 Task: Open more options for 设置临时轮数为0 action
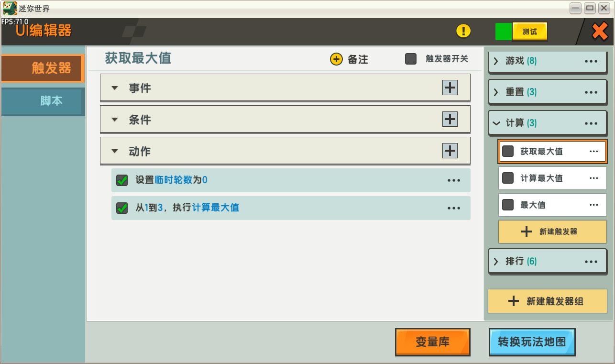453,180
